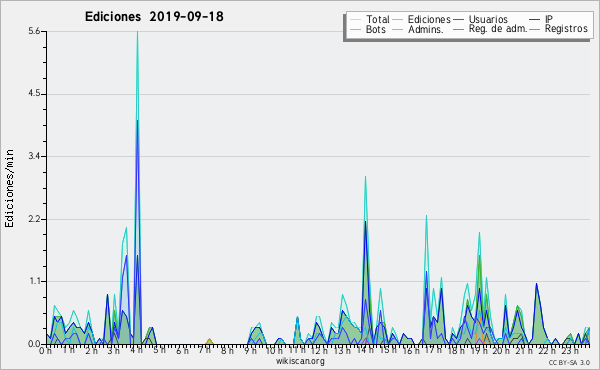The width and height of the screenshot is (600, 370).
Task: Click the tallest peak at 4 h
Action: [137, 33]
